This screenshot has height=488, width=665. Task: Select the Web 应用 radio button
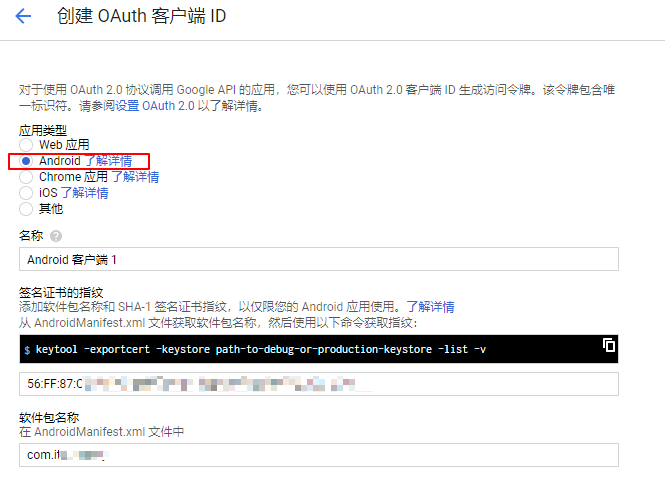[x=26, y=145]
